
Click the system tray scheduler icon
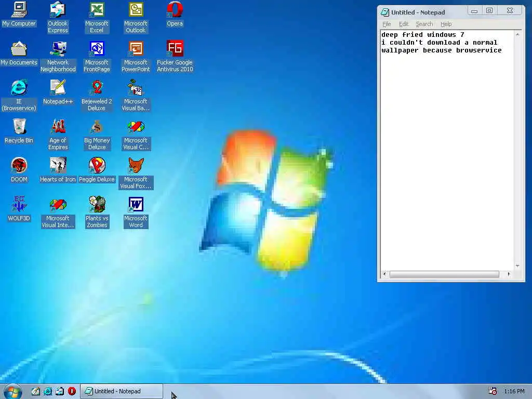(493, 391)
